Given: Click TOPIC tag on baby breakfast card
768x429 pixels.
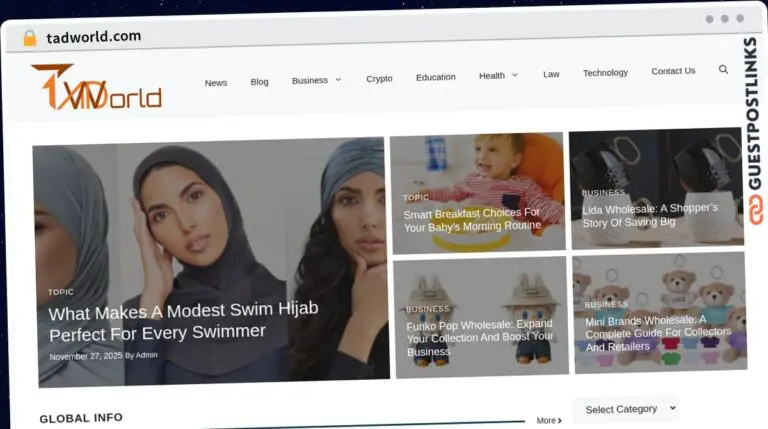Looking at the screenshot, I should (416, 197).
